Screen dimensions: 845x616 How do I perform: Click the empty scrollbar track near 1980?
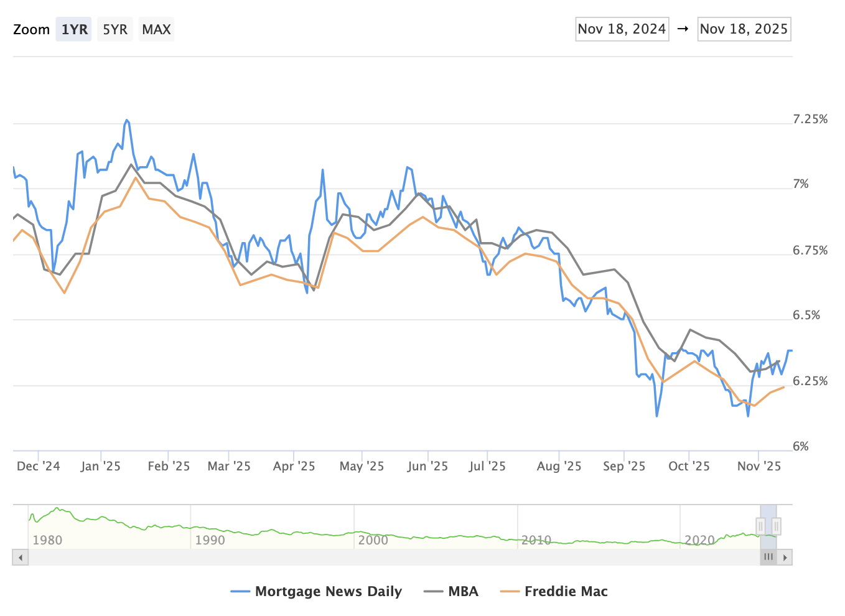click(50, 558)
